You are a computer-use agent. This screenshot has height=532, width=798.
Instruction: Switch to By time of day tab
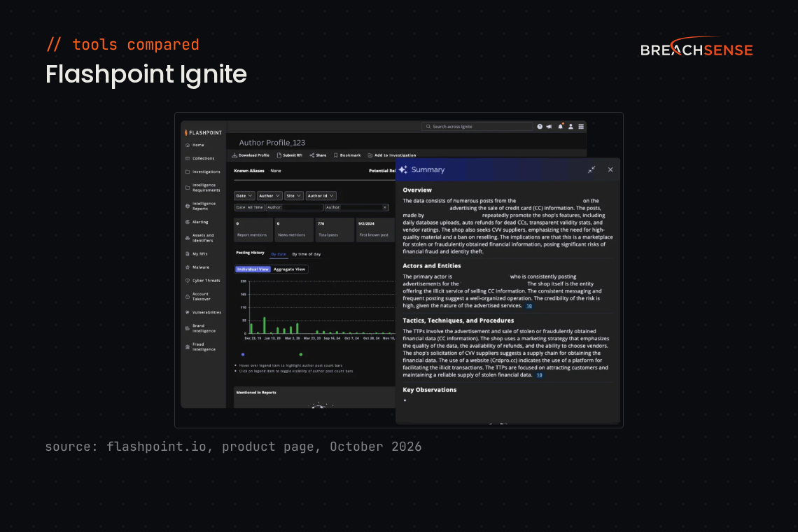coord(307,254)
